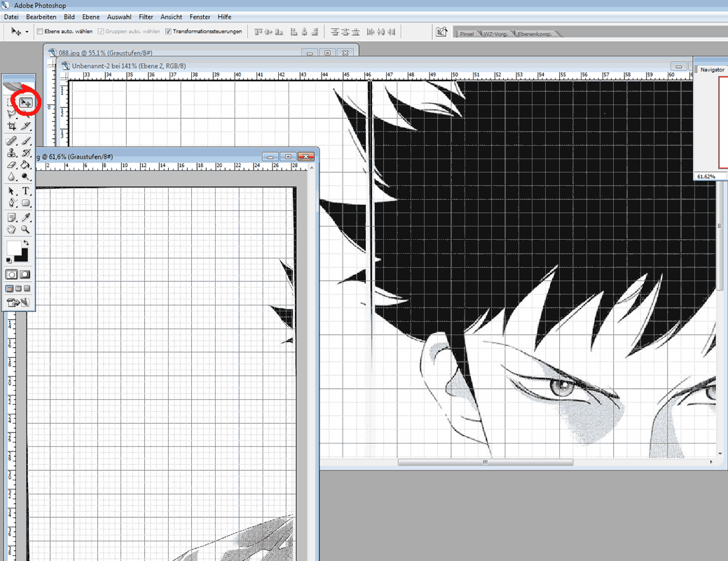Select the Navigator panel tab
The height and width of the screenshot is (561, 728).
click(x=712, y=69)
